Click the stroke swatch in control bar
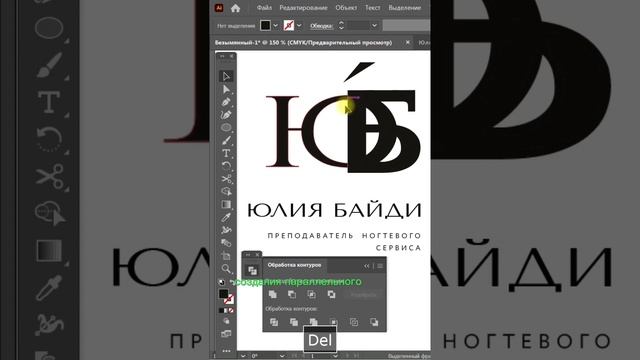640x360 pixels. 289,25
